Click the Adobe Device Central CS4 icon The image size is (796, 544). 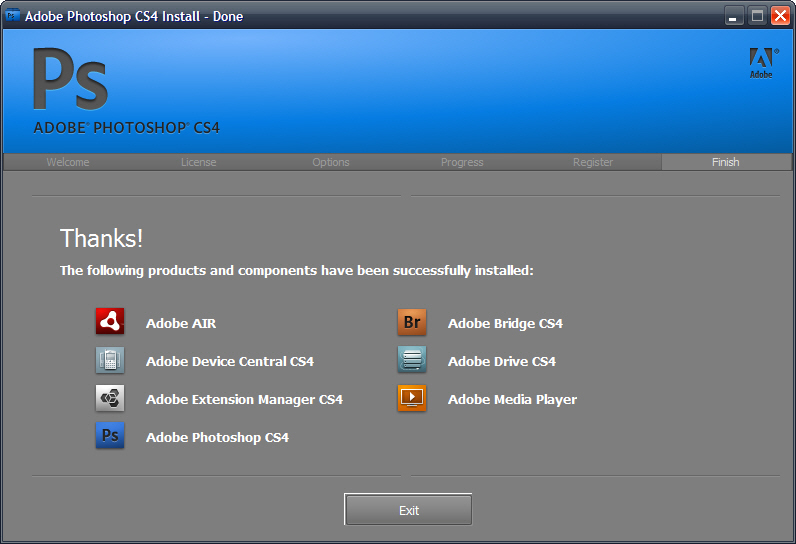click(110, 360)
